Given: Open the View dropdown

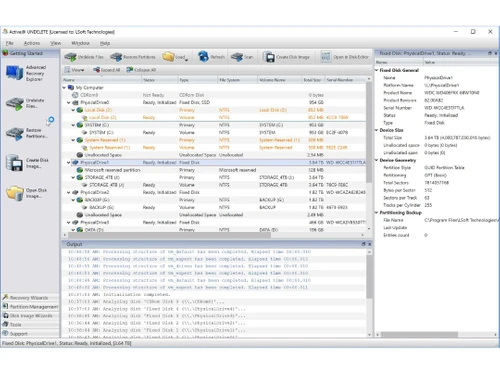Looking at the screenshot, I should [74, 70].
